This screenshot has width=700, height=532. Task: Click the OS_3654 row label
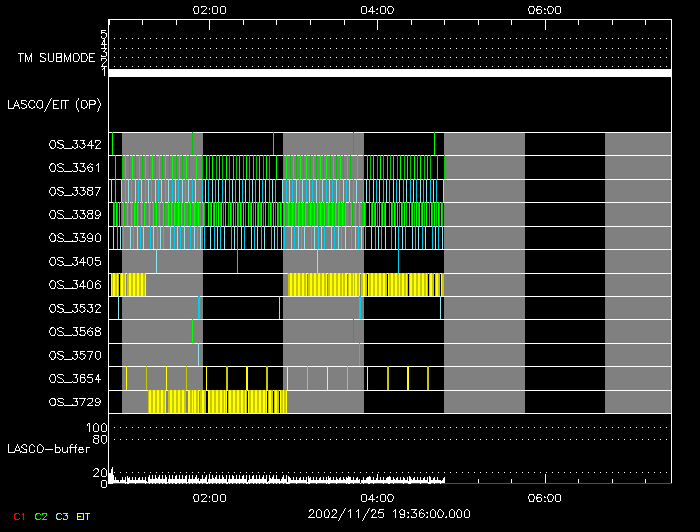point(74,378)
